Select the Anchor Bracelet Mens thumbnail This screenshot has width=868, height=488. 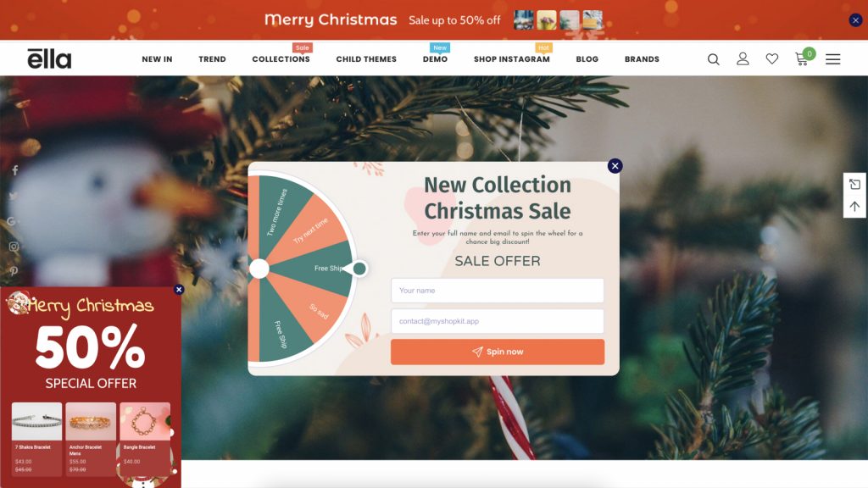(x=91, y=422)
